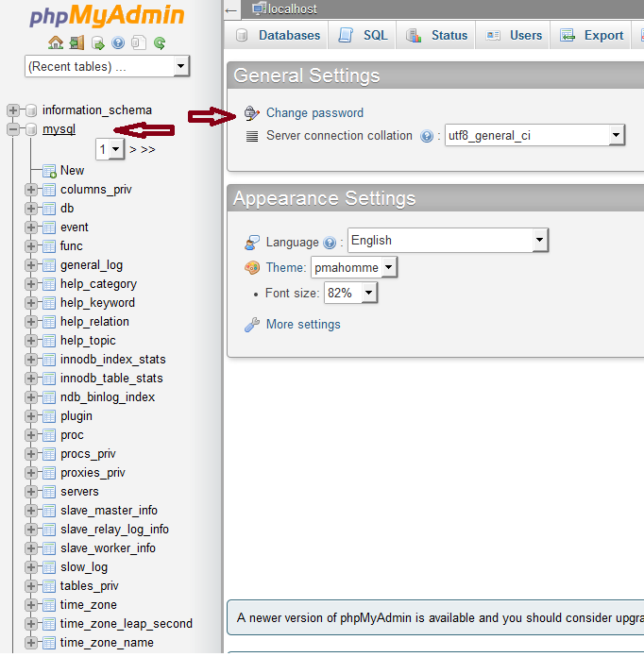Open the Query window icon
Viewport: 644px width, 657px height.
coord(97,42)
